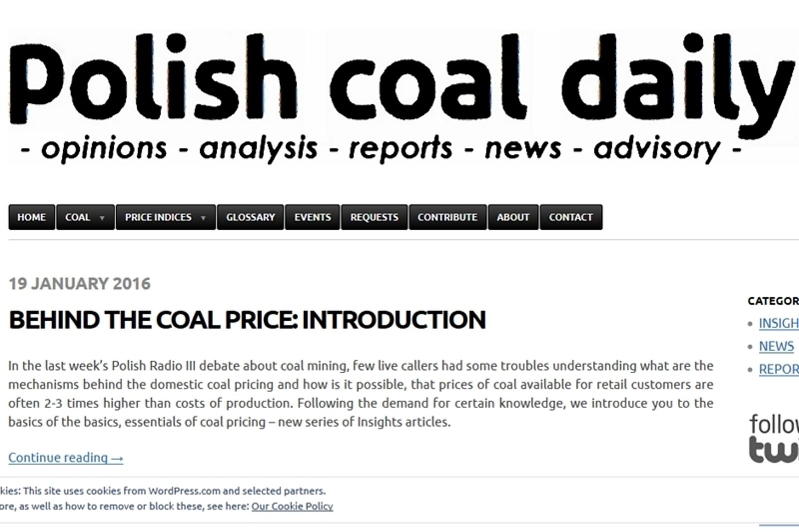This screenshot has height=532, width=799.
Task: Open the Behind the Coal Price article title
Action: (x=247, y=320)
